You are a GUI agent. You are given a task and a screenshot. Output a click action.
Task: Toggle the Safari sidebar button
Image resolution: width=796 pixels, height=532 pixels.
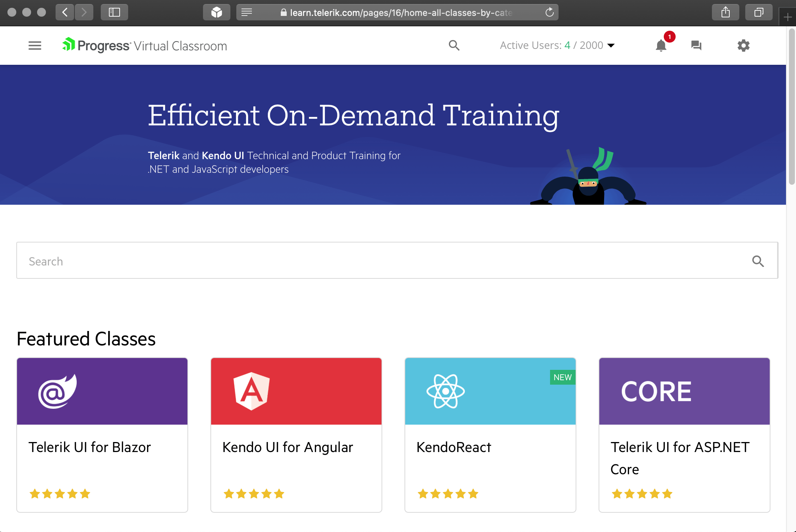point(114,13)
